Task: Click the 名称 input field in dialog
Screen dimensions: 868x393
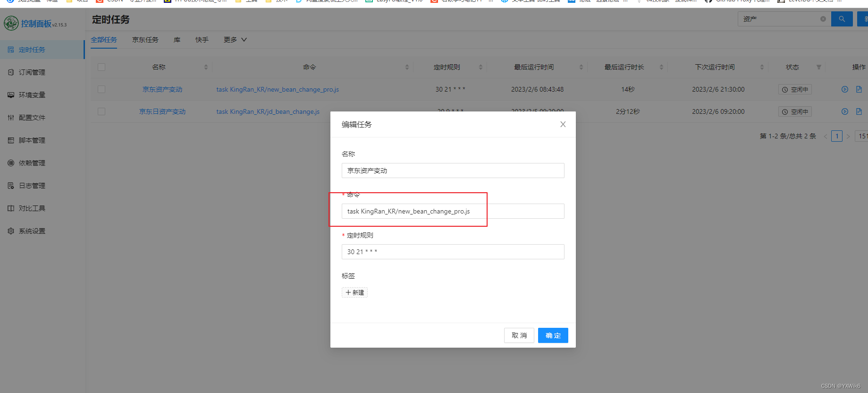Action: point(453,171)
